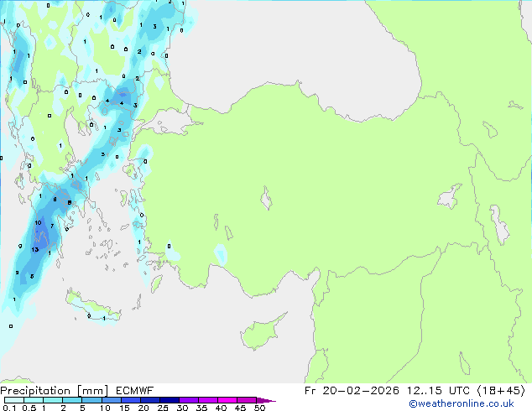
Task: Click the '20-02-2026' forecast date
Action: click(x=361, y=391)
